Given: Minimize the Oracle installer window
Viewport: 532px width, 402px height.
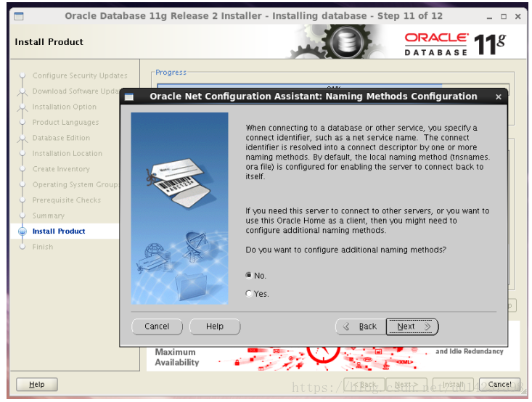Looking at the screenshot, I should click(489, 16).
